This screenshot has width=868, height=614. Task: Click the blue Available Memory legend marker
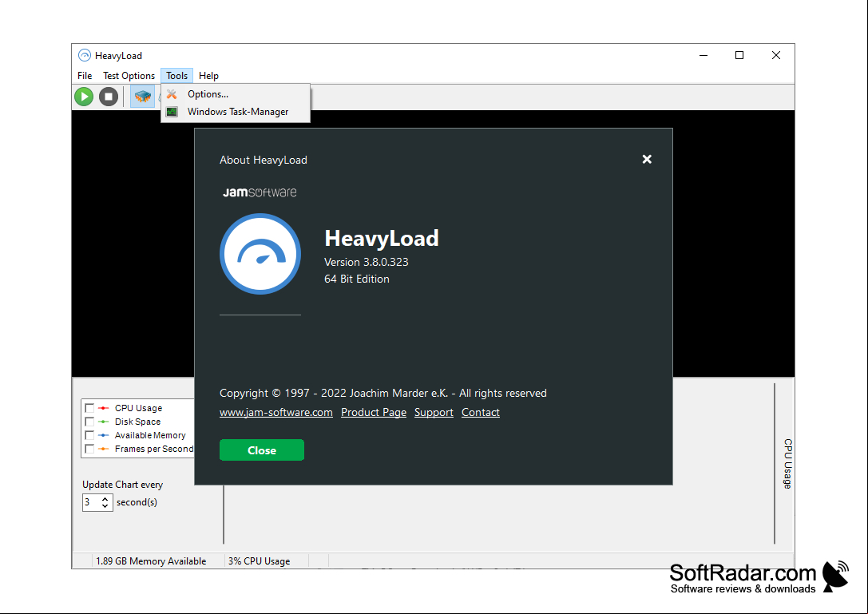pyautogui.click(x=104, y=435)
